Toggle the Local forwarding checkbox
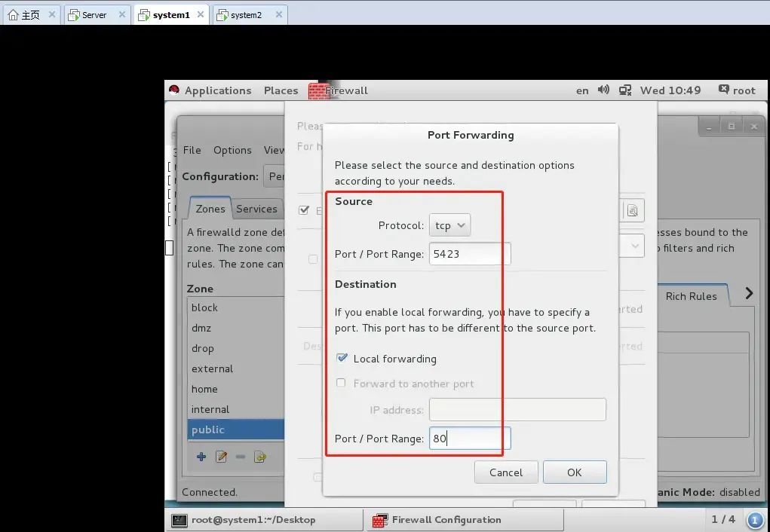The width and height of the screenshot is (770, 532). click(x=342, y=358)
